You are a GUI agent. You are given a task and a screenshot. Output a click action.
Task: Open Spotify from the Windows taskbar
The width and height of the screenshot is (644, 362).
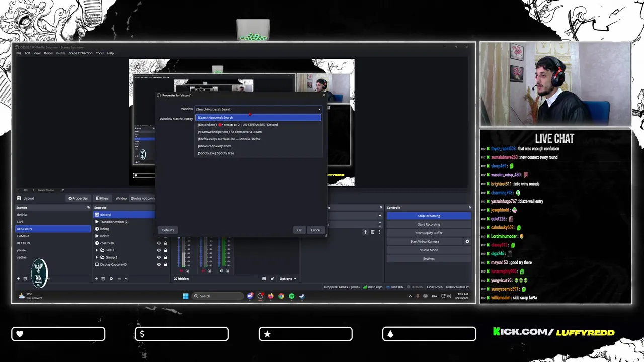click(x=291, y=296)
